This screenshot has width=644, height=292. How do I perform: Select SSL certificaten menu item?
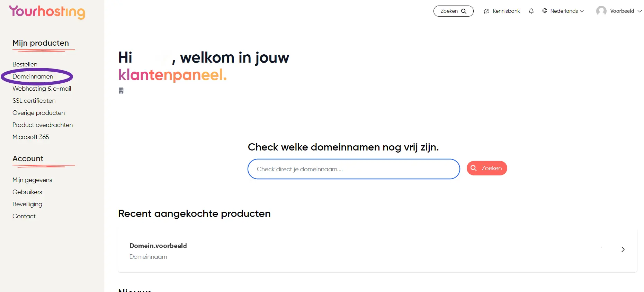[34, 101]
